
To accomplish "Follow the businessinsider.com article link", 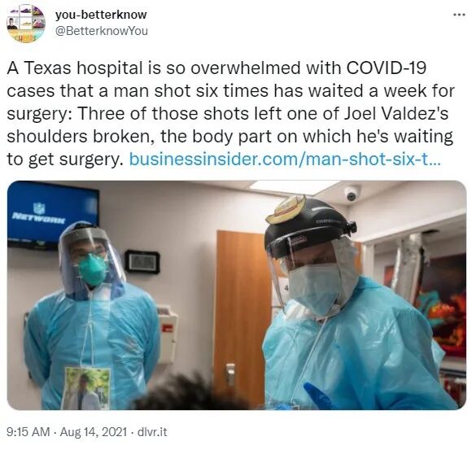I will pos(284,159).
